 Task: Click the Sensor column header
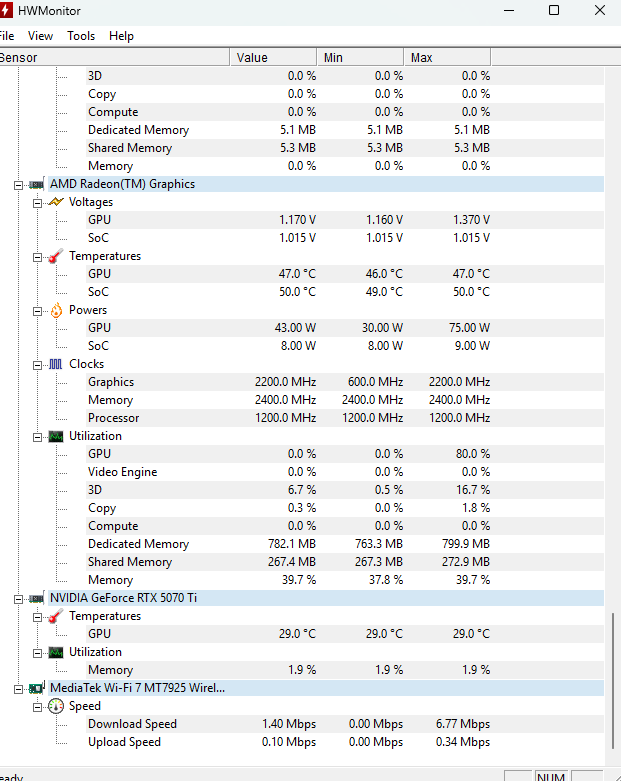(115, 57)
